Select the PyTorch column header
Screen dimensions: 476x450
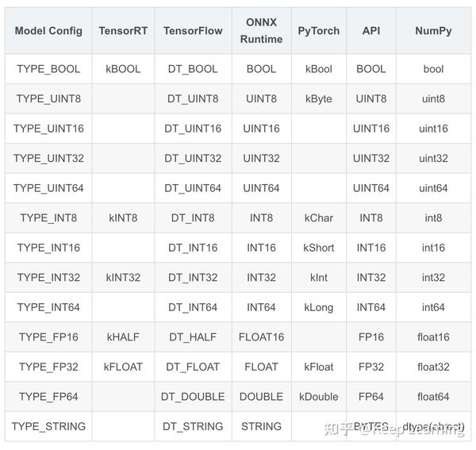[x=319, y=31]
